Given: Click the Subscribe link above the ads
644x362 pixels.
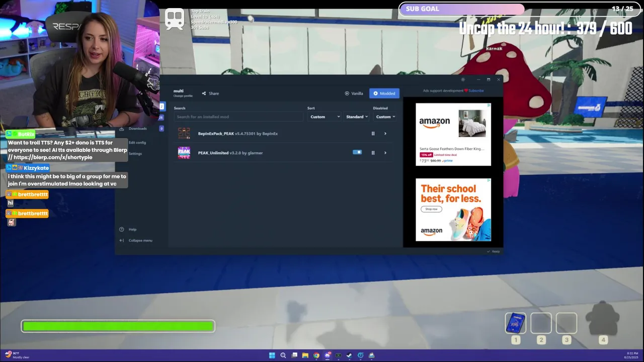Looking at the screenshot, I should click(476, 91).
